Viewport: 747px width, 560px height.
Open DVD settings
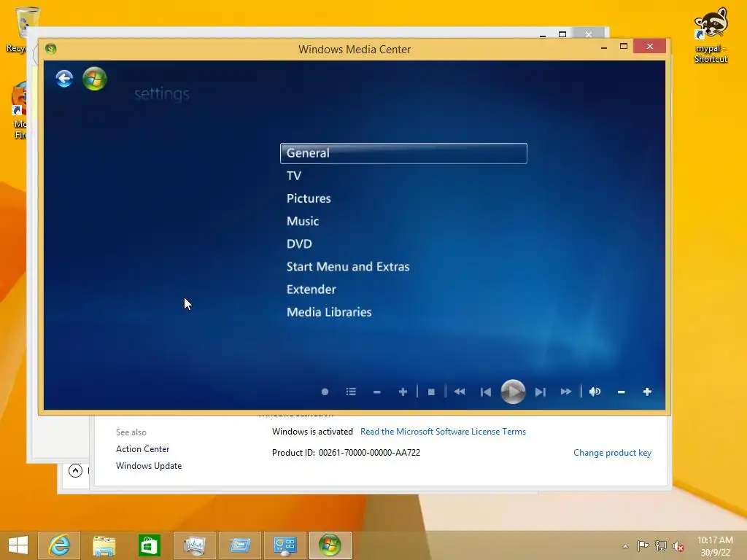point(299,244)
